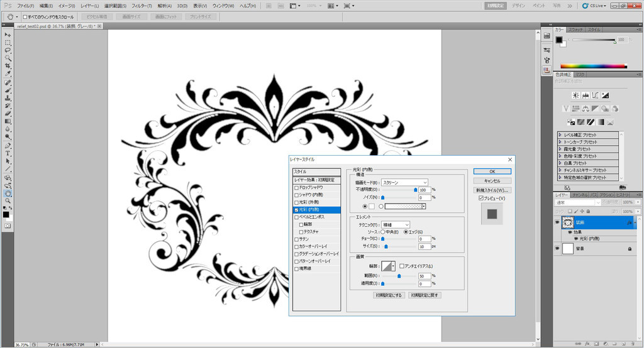This screenshot has height=348, width=644.
Task: Select the Move tool
Action: coord(8,35)
